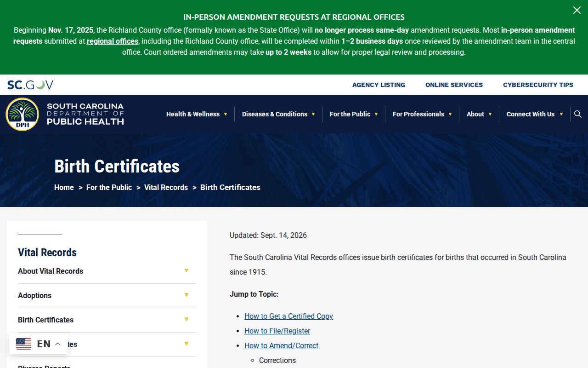Open the site search magnifier icon

pos(578,114)
